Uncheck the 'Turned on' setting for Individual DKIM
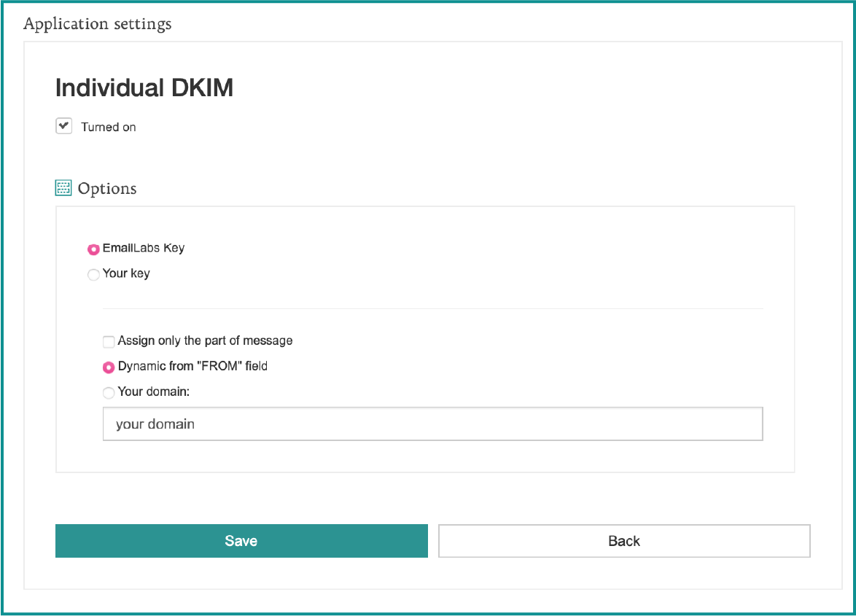This screenshot has width=856, height=616. tap(63, 125)
